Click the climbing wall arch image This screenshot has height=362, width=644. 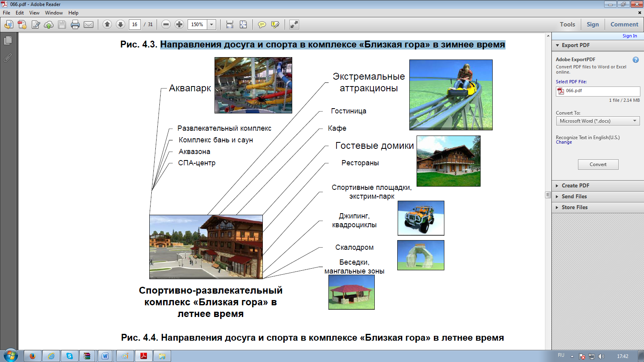click(x=421, y=255)
